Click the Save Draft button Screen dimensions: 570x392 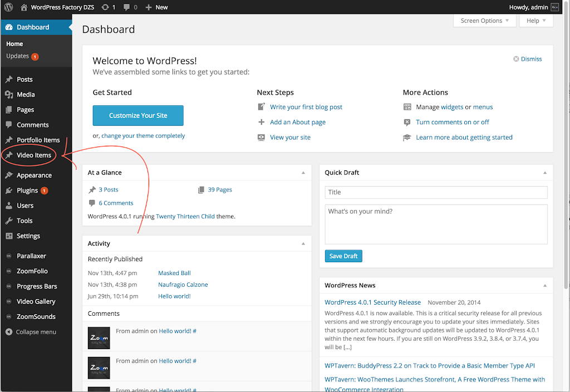pyautogui.click(x=343, y=256)
